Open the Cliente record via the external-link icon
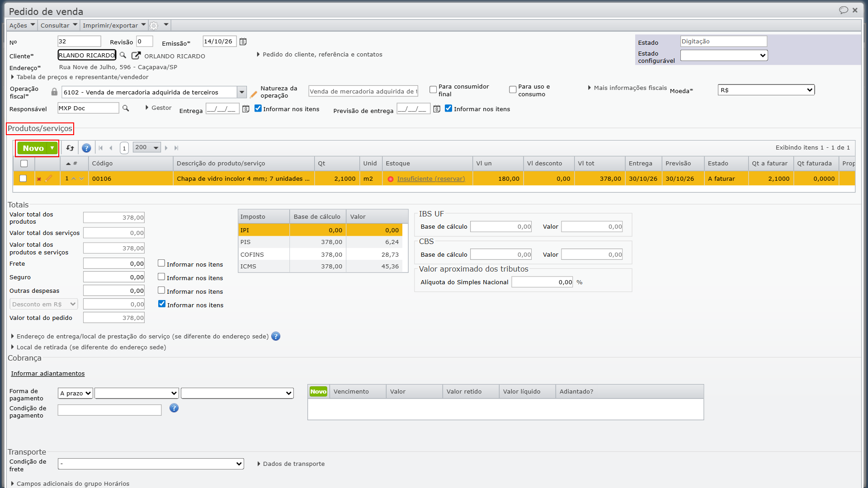Screen dimensions: 868x488 pyautogui.click(x=136, y=56)
